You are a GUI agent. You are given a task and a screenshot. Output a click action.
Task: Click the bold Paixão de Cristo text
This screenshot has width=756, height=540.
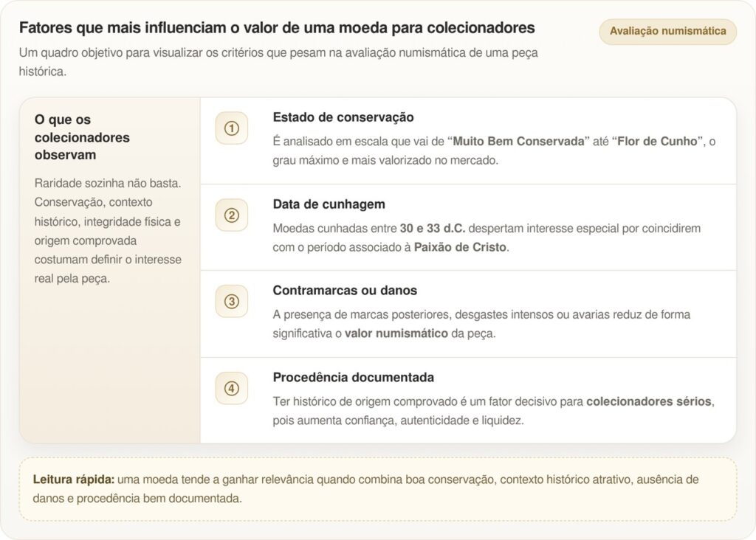pyautogui.click(x=461, y=247)
